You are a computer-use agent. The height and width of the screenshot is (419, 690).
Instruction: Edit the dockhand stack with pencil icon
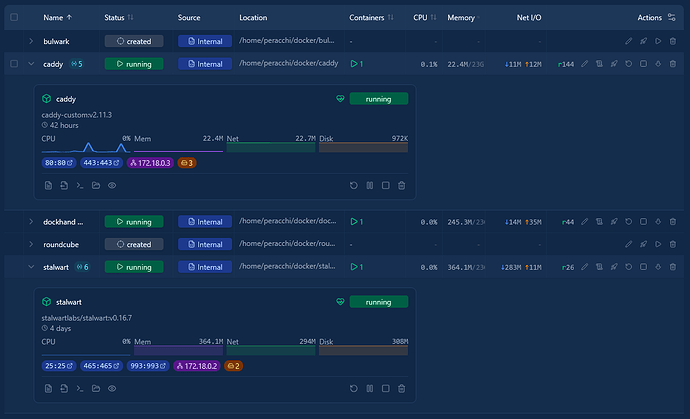click(584, 222)
